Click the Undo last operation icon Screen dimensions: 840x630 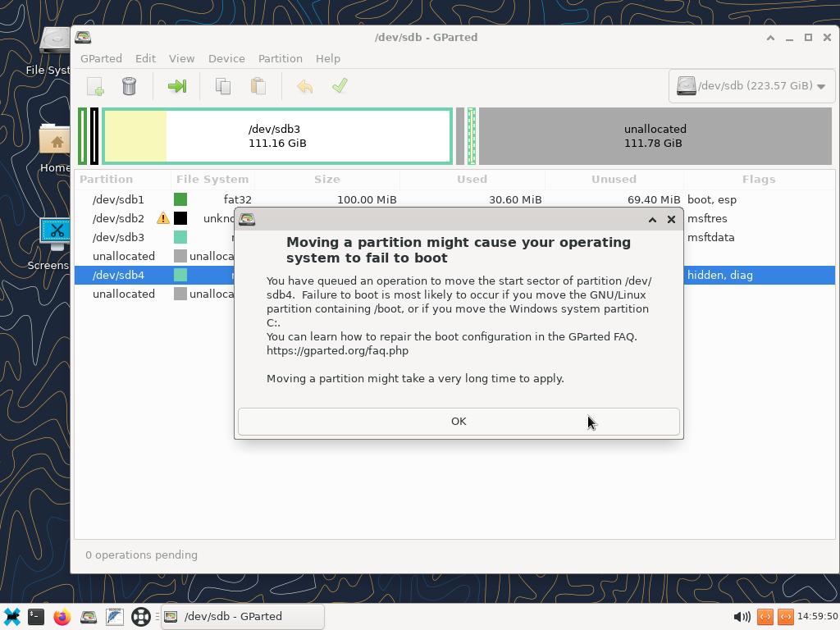[304, 86]
